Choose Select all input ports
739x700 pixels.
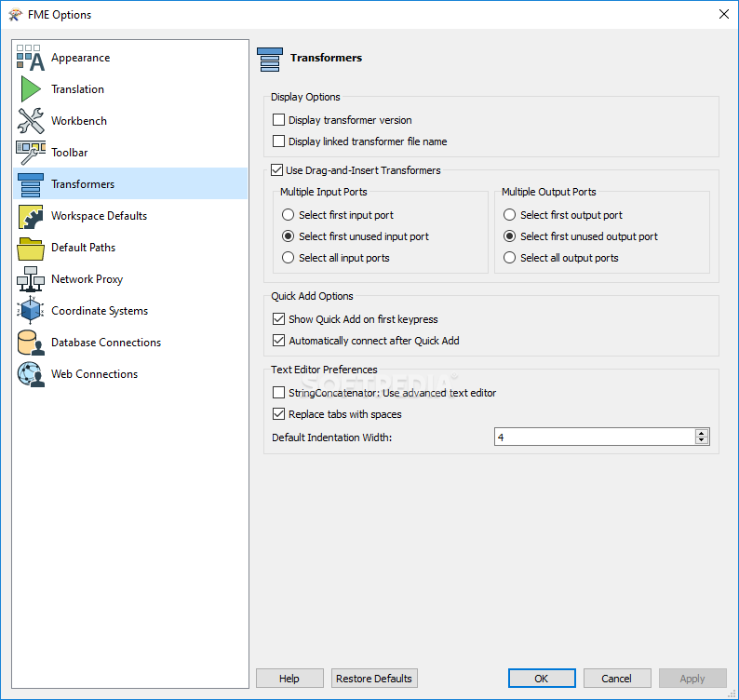point(288,257)
